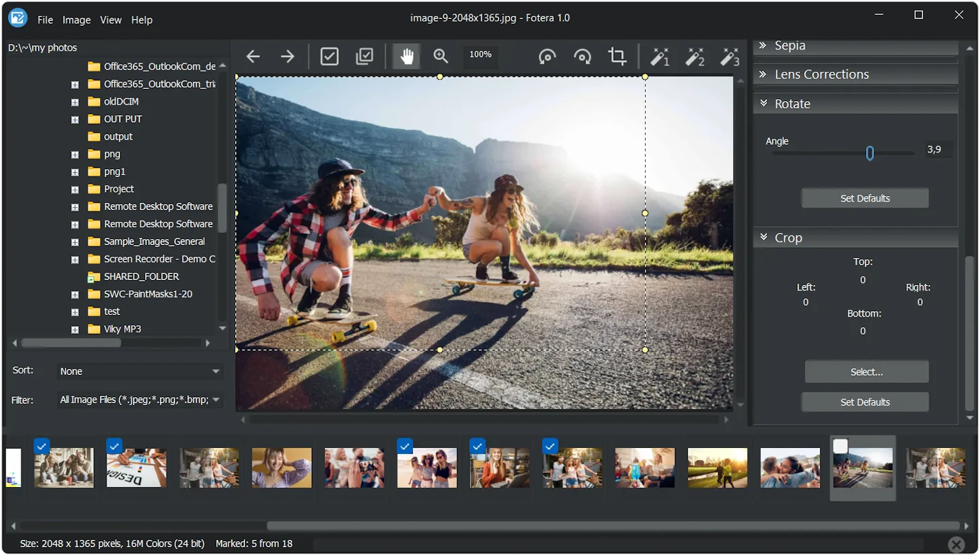
Task: Select the test folder
Action: [x=111, y=312]
